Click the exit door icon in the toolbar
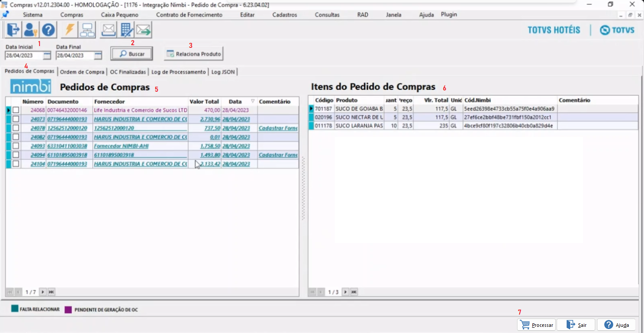Viewport: 644px width, 333px height. click(x=13, y=30)
